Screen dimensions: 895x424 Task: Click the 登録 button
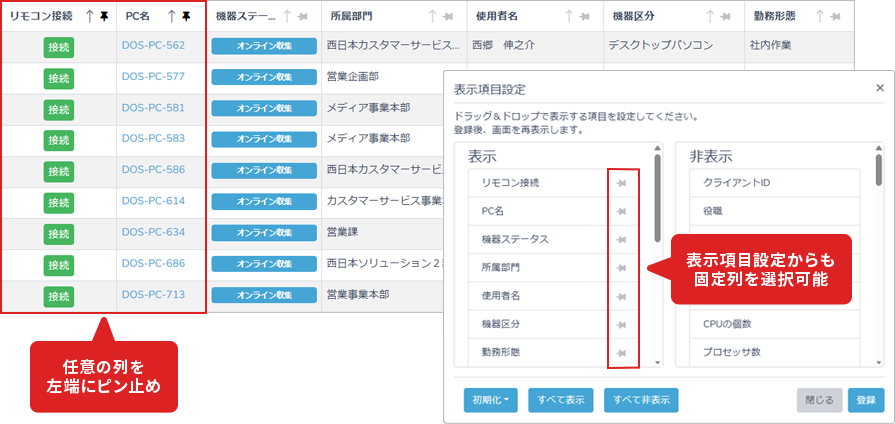coord(866,401)
